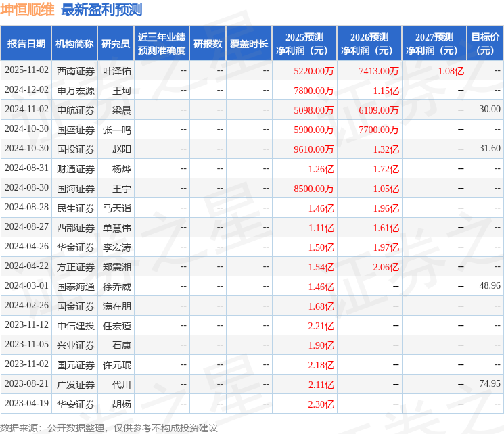
Task: Click analyst name 杨烨
Action: pos(122,169)
